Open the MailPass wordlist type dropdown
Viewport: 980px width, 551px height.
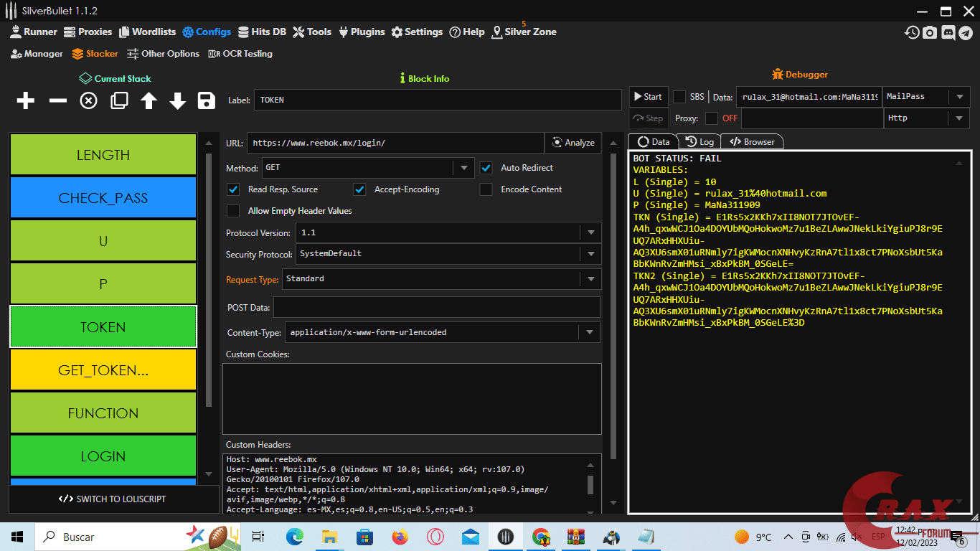[959, 97]
